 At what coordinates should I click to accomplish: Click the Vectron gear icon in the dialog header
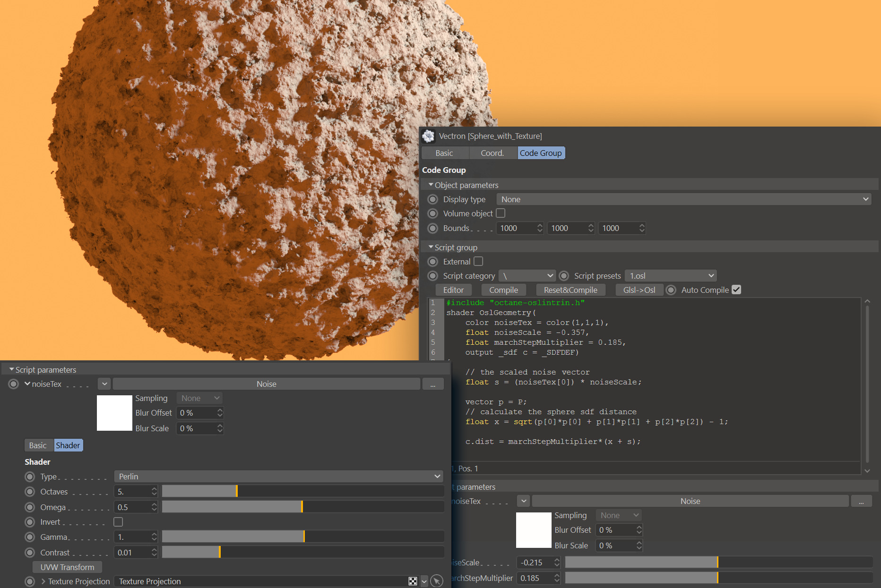pyautogui.click(x=429, y=136)
